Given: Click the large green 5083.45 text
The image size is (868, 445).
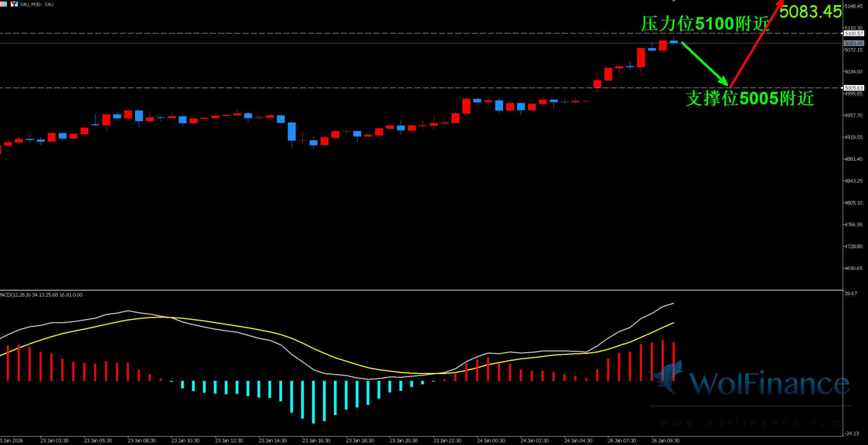Looking at the screenshot, I should 810,11.
